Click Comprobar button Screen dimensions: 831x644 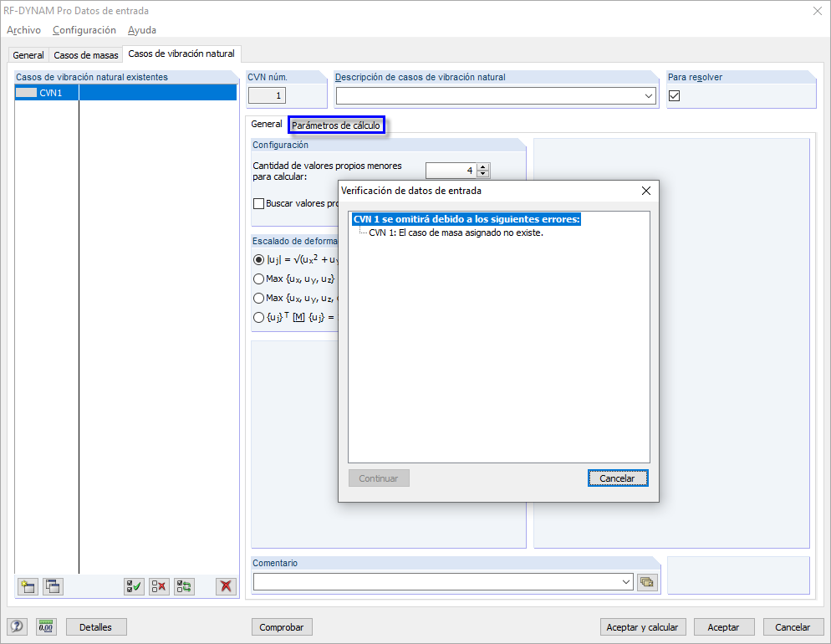pyautogui.click(x=282, y=627)
